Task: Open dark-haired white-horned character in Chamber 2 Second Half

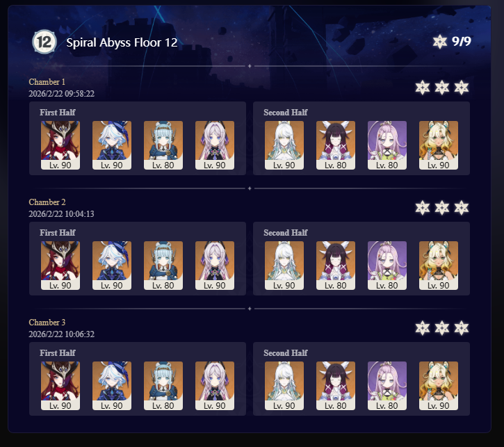Action: tap(336, 266)
